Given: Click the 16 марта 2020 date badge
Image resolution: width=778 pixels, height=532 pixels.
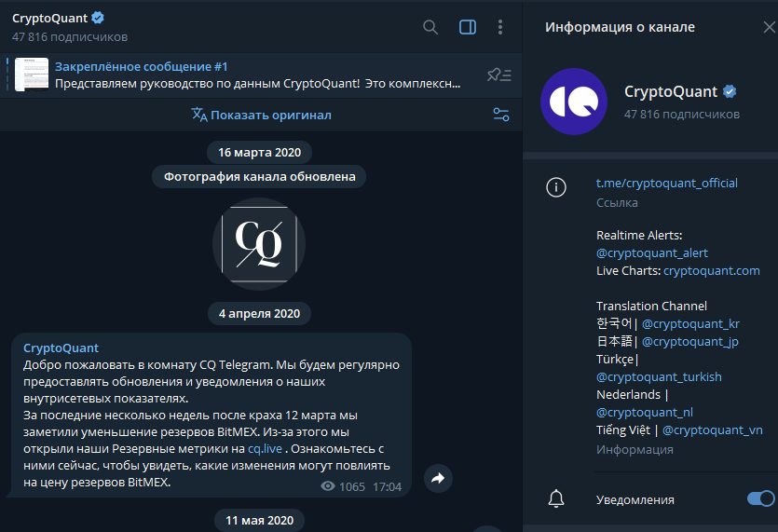Looking at the screenshot, I should click(260, 153).
